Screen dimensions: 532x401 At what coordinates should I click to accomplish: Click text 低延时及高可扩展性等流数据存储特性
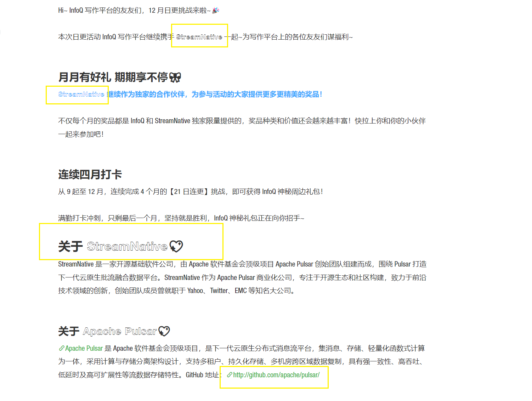pyautogui.click(x=120, y=375)
